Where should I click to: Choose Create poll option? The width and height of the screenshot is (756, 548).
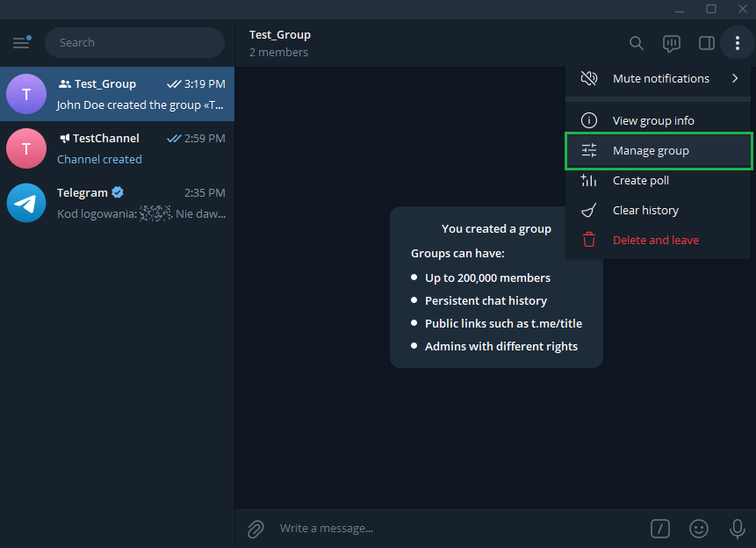(x=659, y=180)
